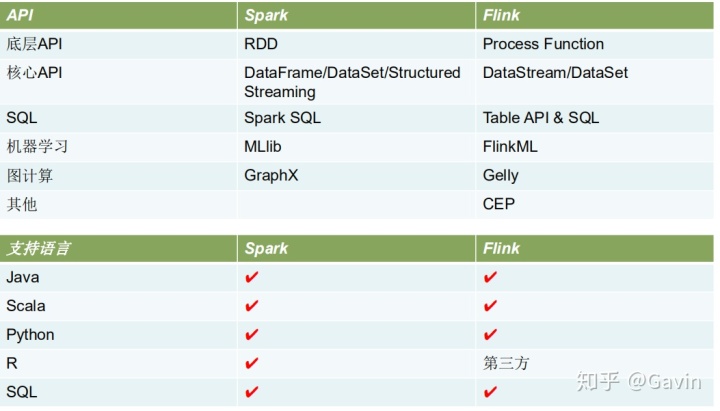Image resolution: width=720 pixels, height=411 pixels.
Task: Select the '图计算' row label
Action: pos(29,176)
